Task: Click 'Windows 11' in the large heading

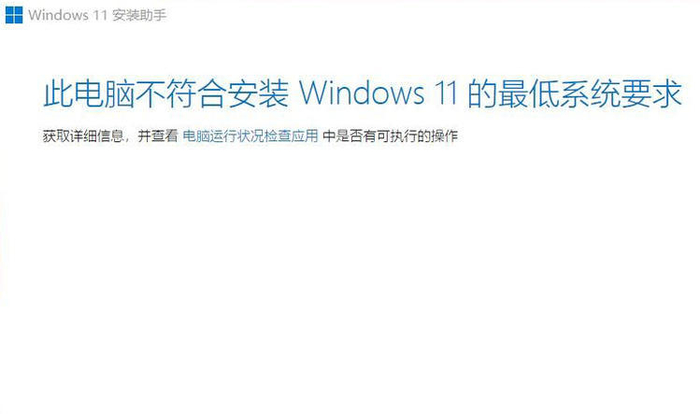Action: (378, 93)
